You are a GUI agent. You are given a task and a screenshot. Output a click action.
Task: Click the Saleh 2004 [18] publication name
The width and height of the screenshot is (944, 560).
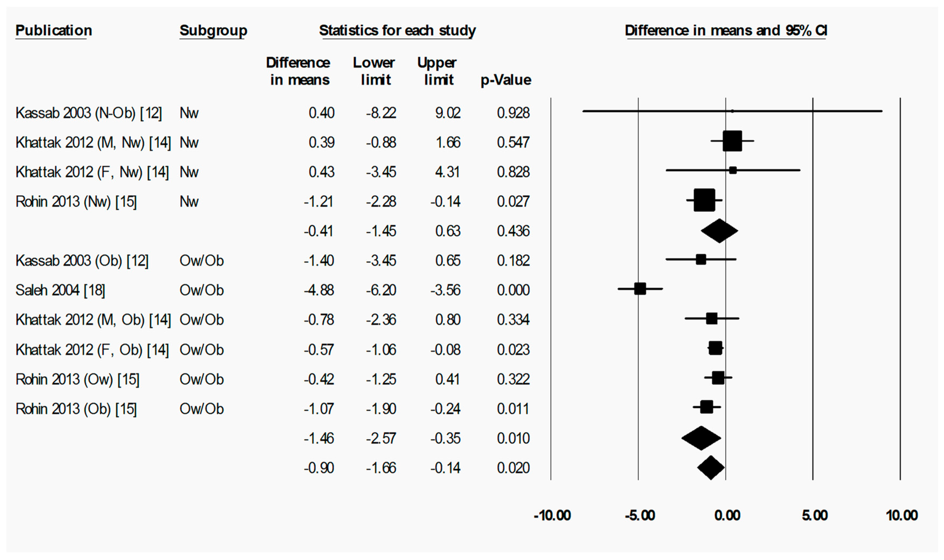pos(60,290)
